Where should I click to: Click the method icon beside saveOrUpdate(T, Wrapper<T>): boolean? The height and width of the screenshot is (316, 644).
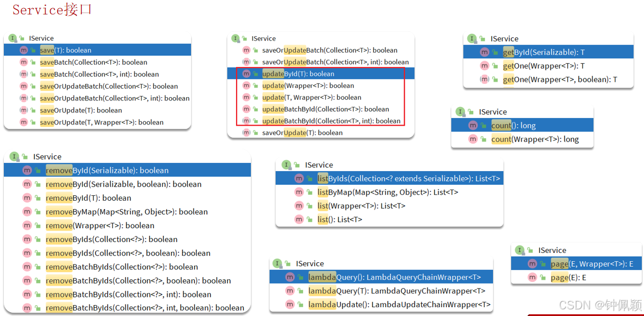23,122
